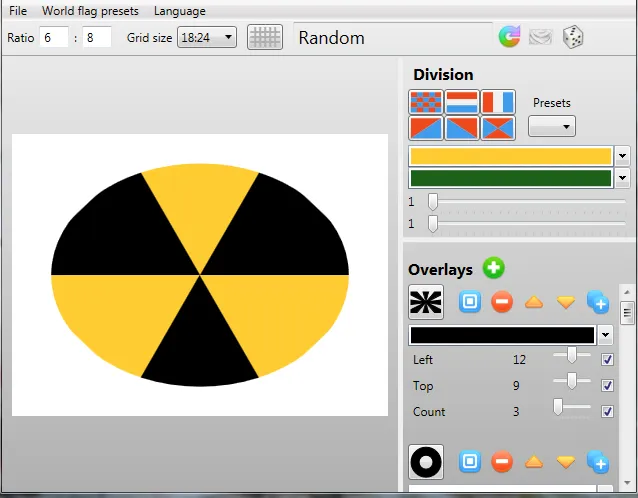Image resolution: width=638 pixels, height=498 pixels.
Task: Toggle the grid display button
Action: 265,37
